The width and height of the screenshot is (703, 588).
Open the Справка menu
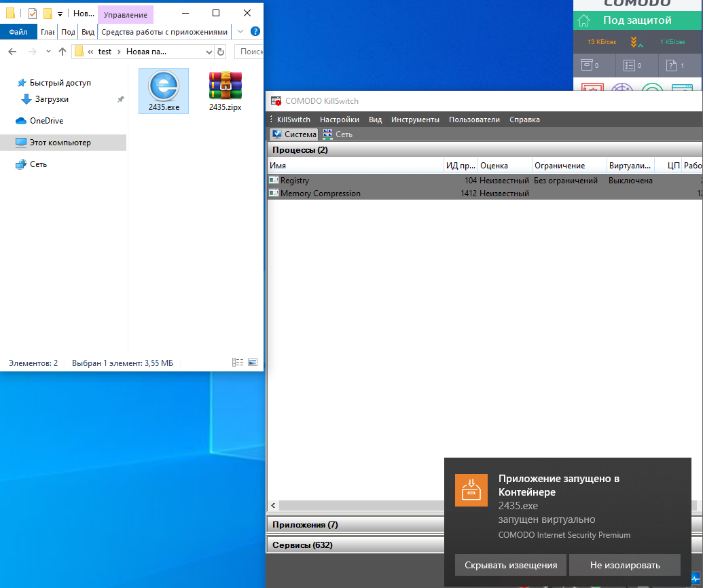[524, 120]
